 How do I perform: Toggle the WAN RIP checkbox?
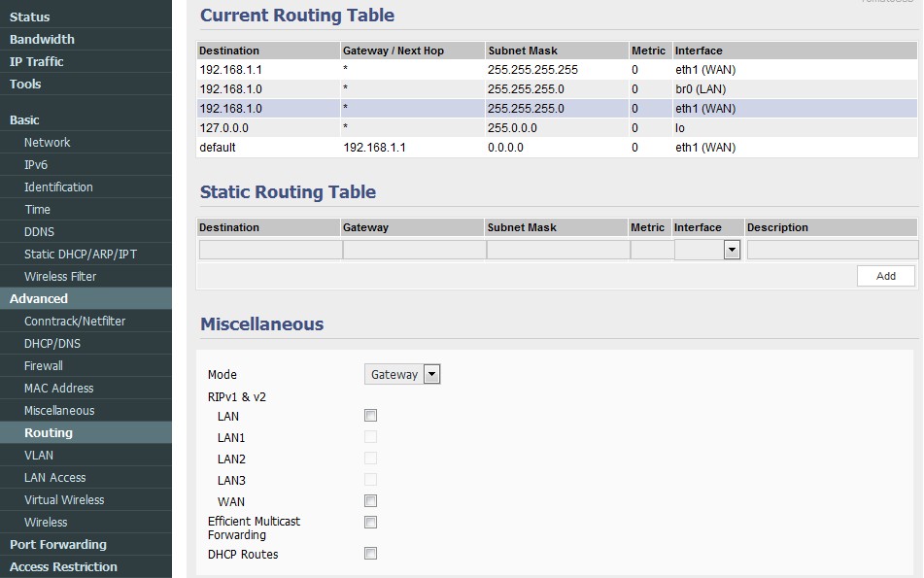click(x=370, y=501)
